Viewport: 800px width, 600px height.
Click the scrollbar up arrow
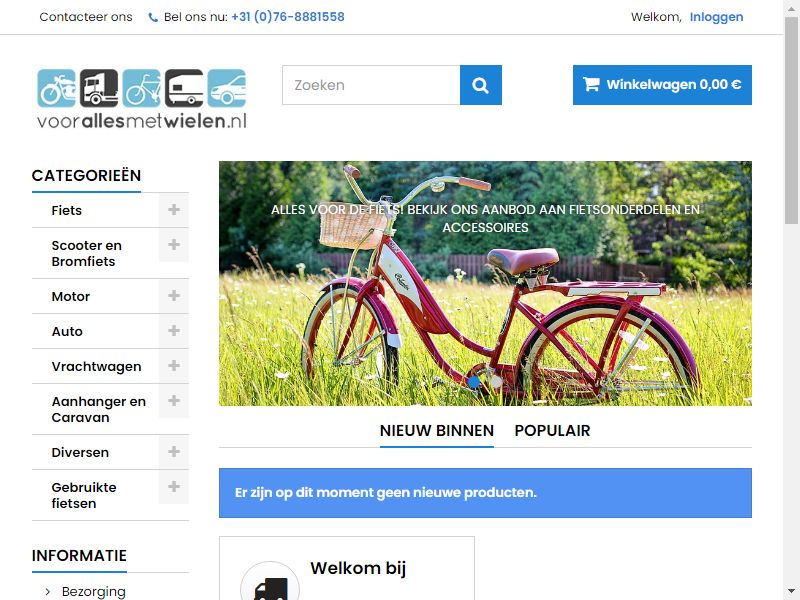click(791, 7)
